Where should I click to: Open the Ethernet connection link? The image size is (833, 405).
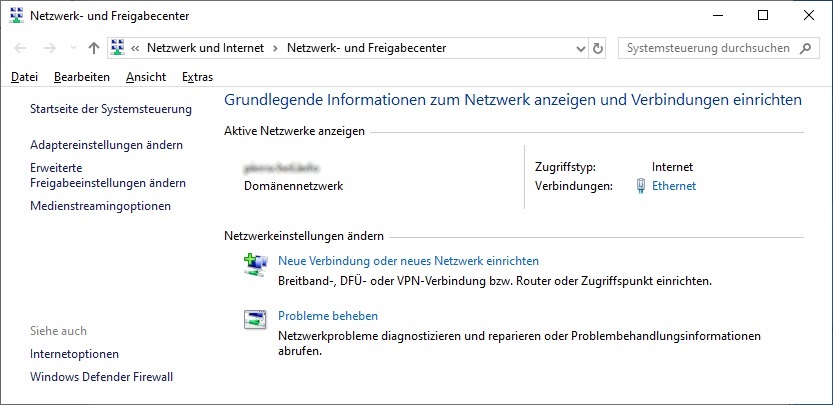coord(674,186)
